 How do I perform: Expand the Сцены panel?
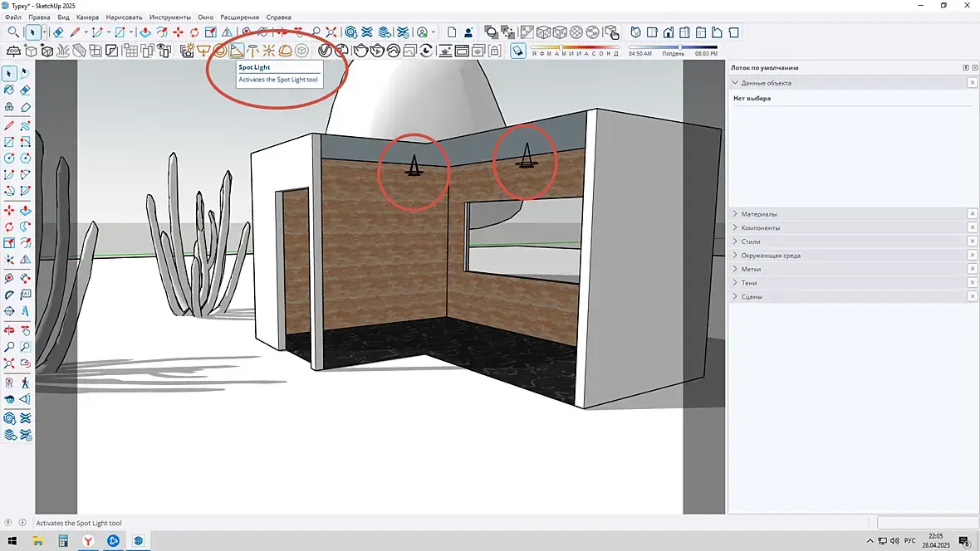coord(735,296)
